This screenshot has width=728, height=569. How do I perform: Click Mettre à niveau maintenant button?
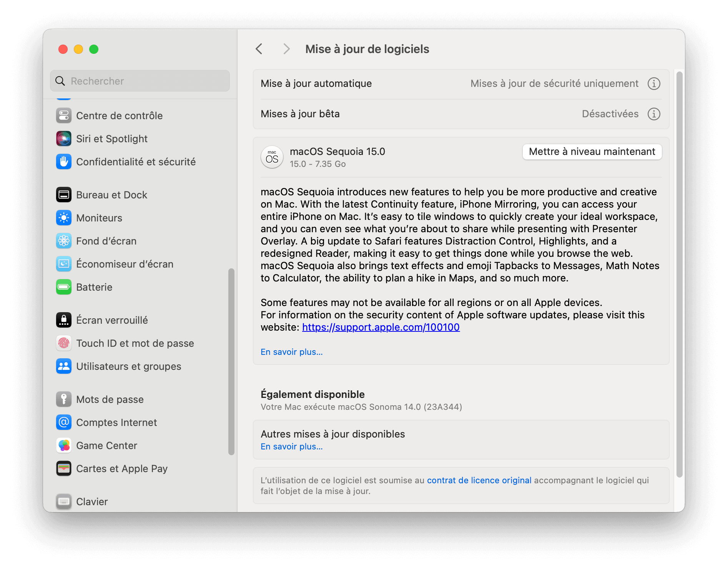tap(592, 152)
